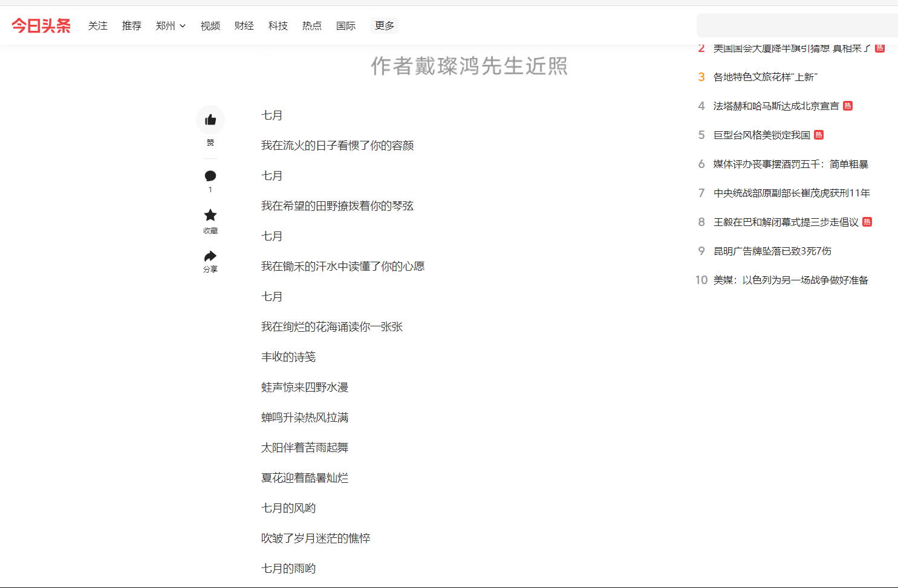Click line 我在希望的田野撩拨着你的琴弦
Screen dimensions: 898x588
coord(337,206)
